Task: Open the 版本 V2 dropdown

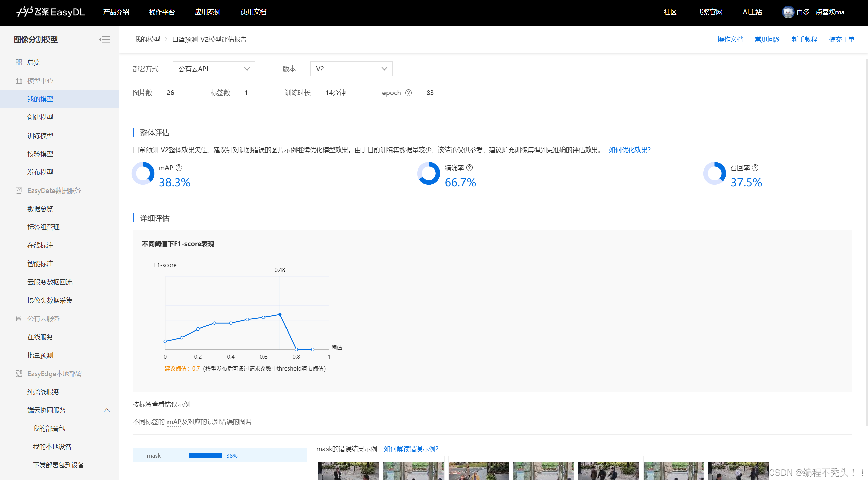Action: click(351, 68)
